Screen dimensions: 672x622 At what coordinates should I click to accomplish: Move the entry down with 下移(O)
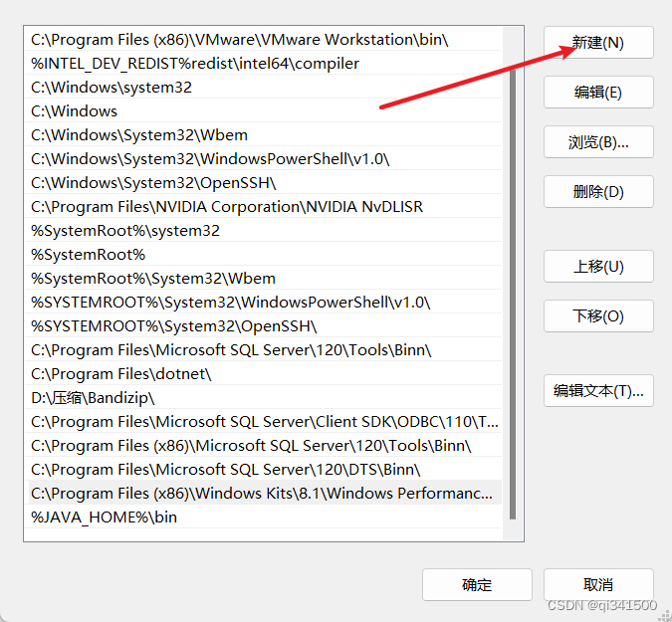pyautogui.click(x=598, y=316)
